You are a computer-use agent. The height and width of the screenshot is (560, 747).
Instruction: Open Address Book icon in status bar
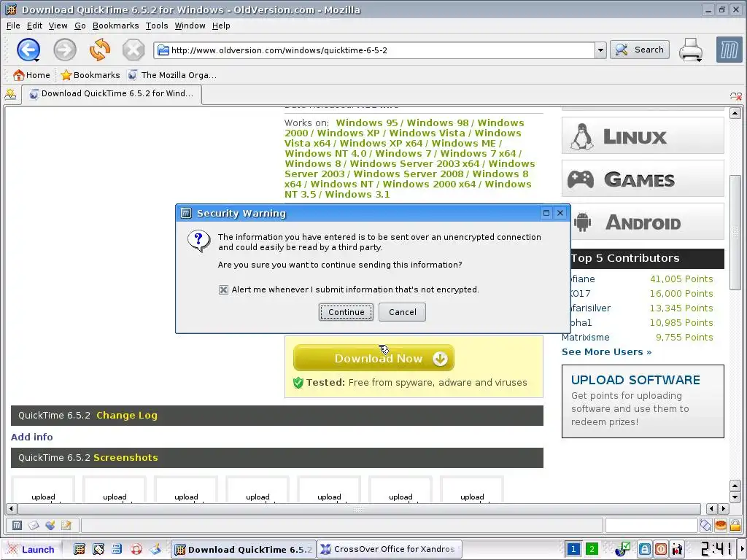tap(66, 525)
